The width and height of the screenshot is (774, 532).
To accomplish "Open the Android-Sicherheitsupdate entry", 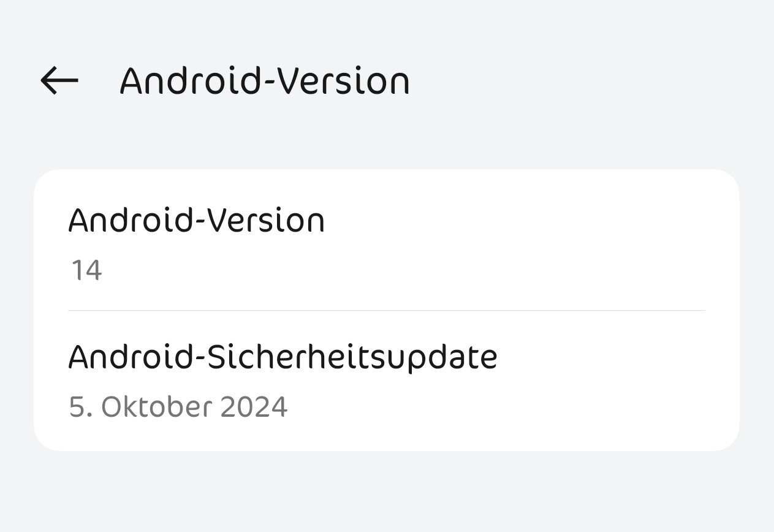I will [x=387, y=381].
